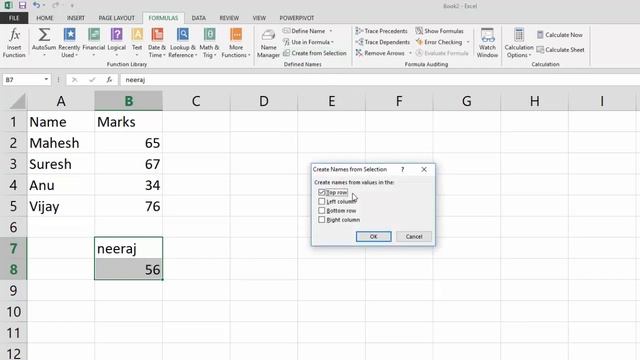The width and height of the screenshot is (640, 360).
Task: Click Trace Dependents
Action: pyautogui.click(x=382, y=42)
